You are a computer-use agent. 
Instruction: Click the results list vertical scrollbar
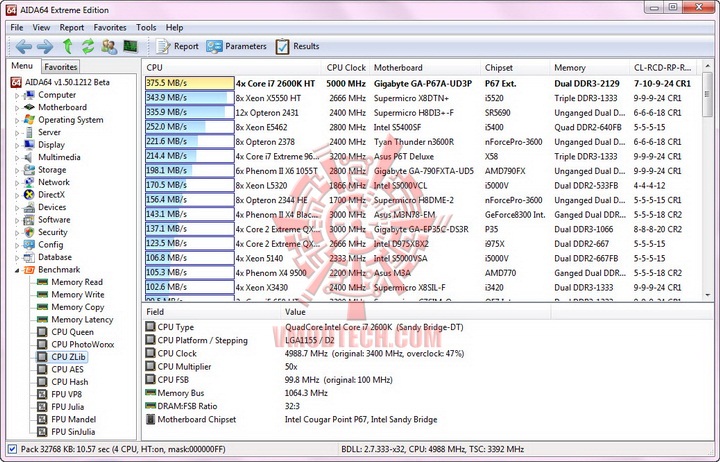[707, 180]
